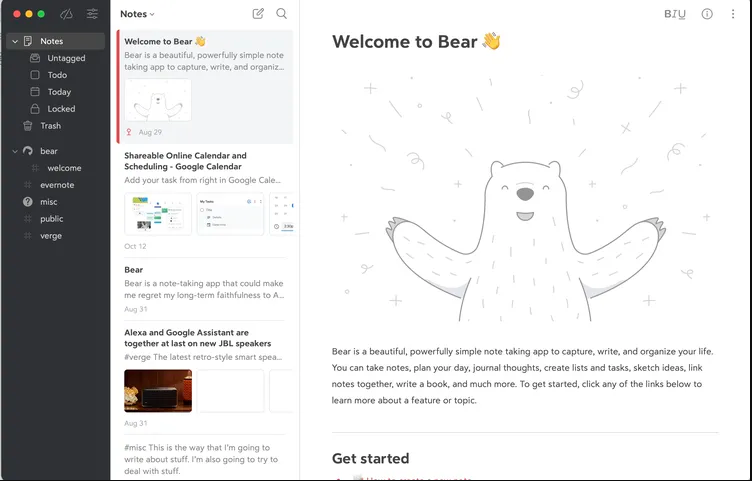
Task: Click the Get started heading
Action: pos(370,458)
